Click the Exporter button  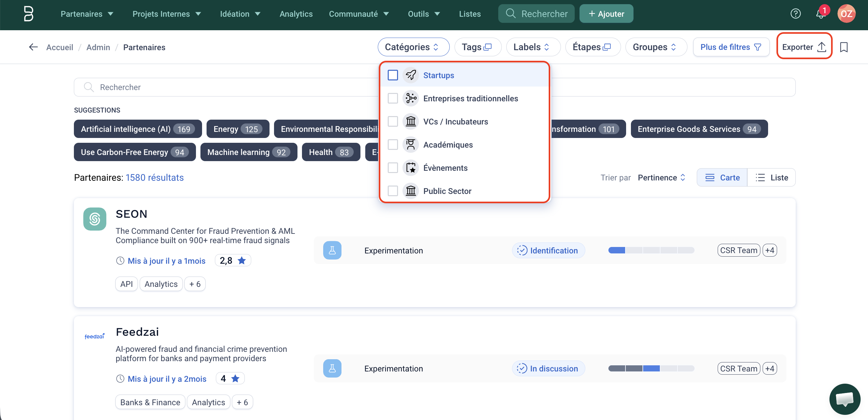tap(804, 47)
